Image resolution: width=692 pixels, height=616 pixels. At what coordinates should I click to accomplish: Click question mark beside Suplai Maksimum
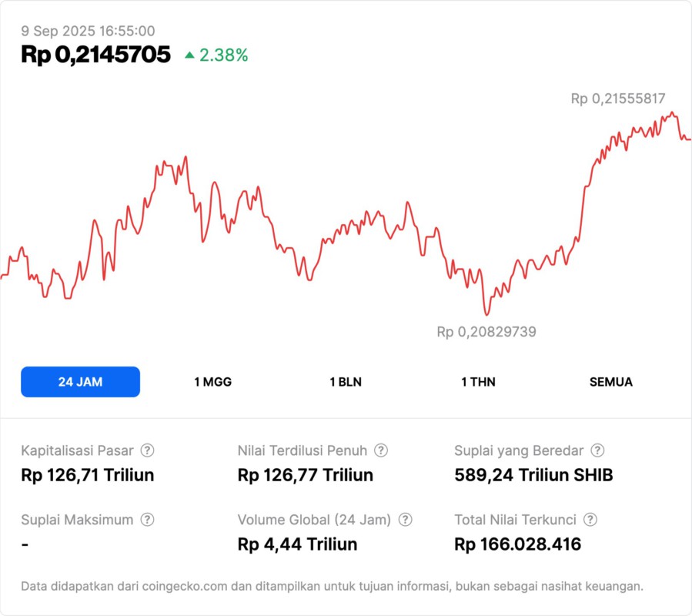(147, 520)
